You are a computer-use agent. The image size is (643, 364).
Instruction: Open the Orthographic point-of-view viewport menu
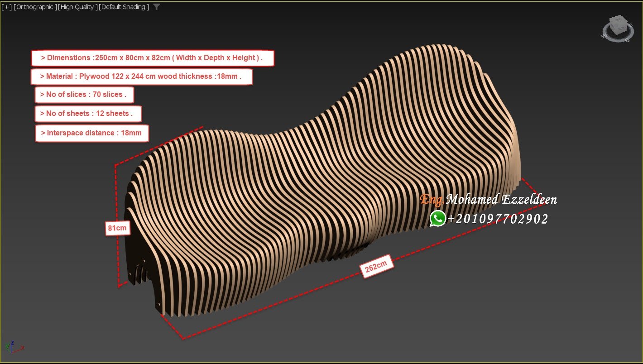[x=35, y=7]
